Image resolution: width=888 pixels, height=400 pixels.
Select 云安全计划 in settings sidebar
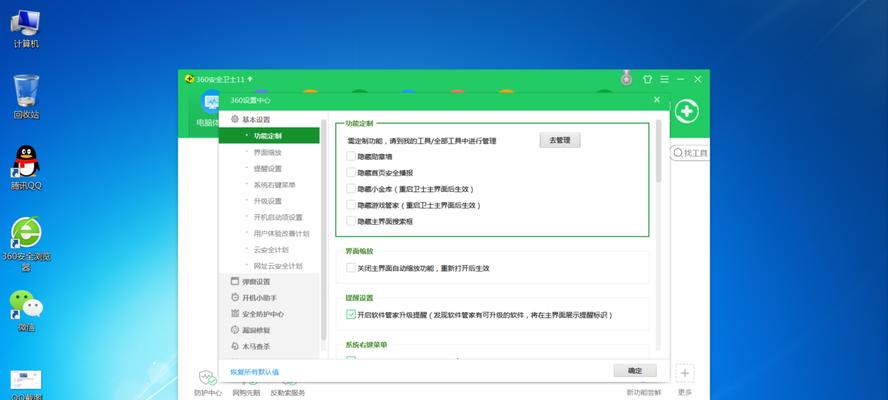pos(270,249)
